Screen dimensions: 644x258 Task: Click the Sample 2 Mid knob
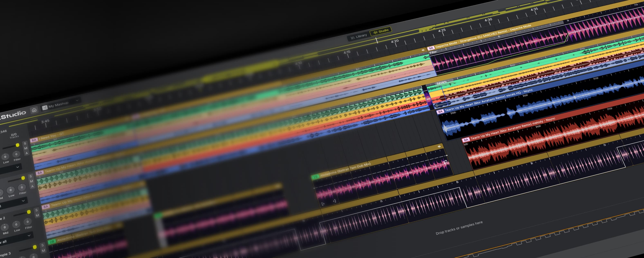tap(4, 227)
